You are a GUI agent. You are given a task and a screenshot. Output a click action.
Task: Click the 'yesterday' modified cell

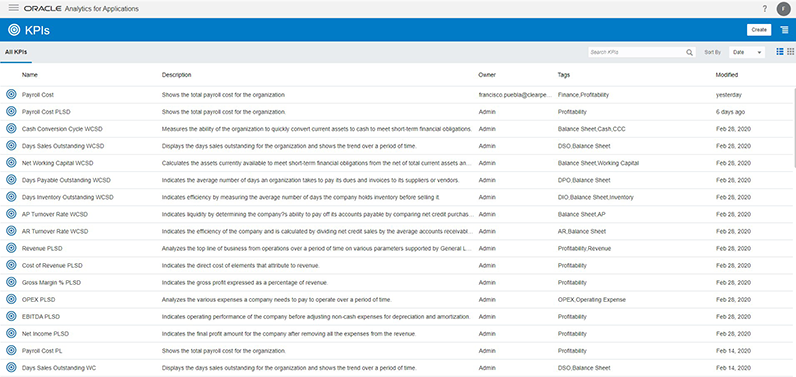tap(728, 95)
